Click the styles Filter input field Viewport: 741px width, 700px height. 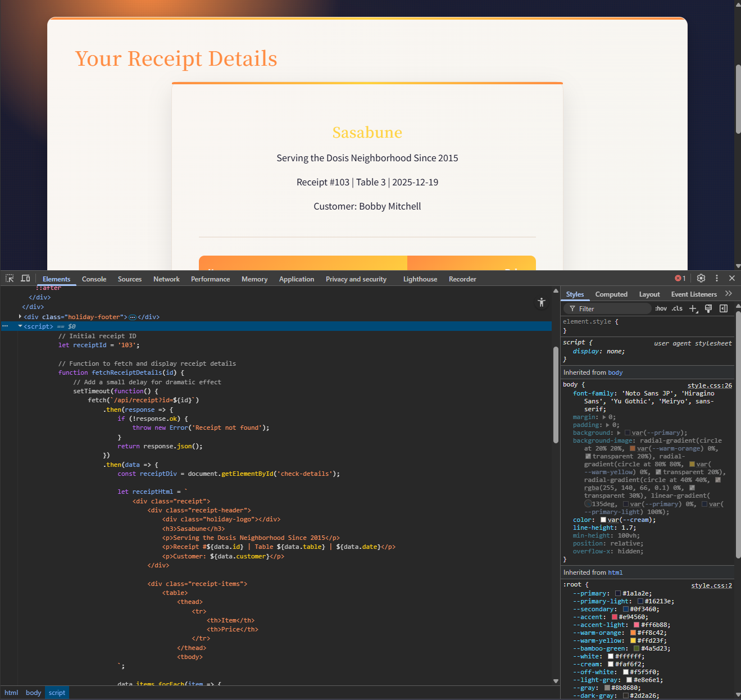607,308
